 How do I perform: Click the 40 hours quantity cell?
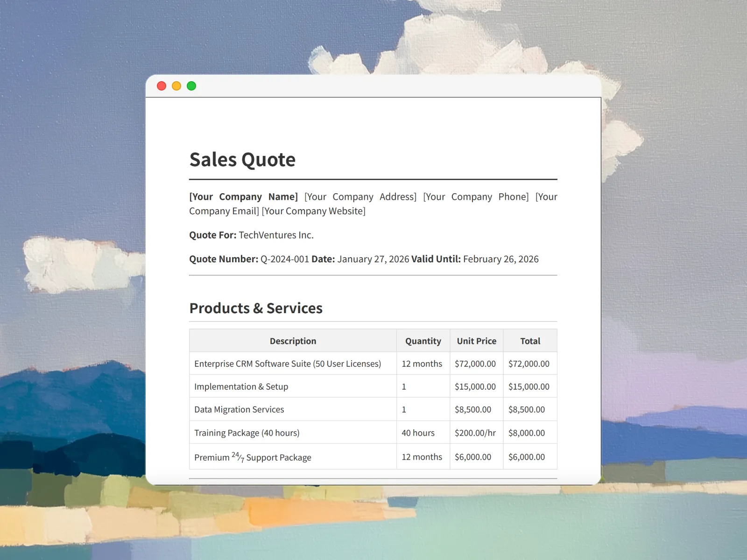point(418,433)
